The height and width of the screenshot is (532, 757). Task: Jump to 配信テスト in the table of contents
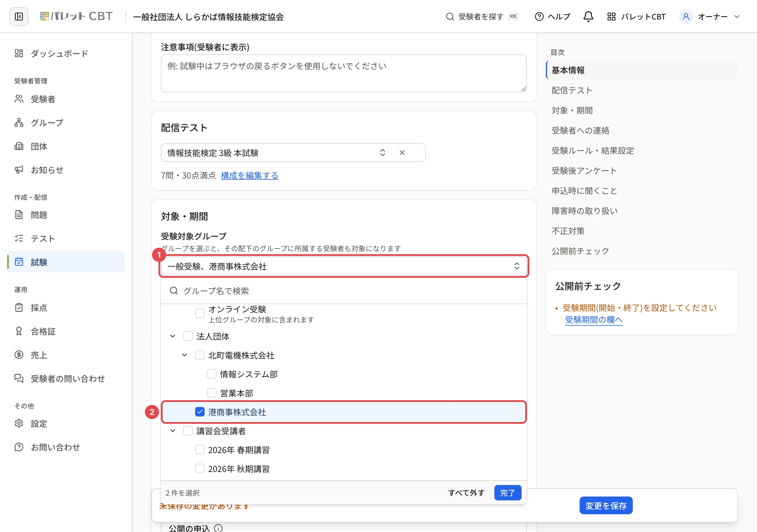coord(572,90)
